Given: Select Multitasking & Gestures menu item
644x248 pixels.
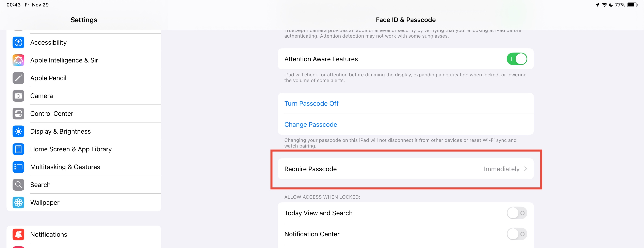Looking at the screenshot, I should [65, 167].
